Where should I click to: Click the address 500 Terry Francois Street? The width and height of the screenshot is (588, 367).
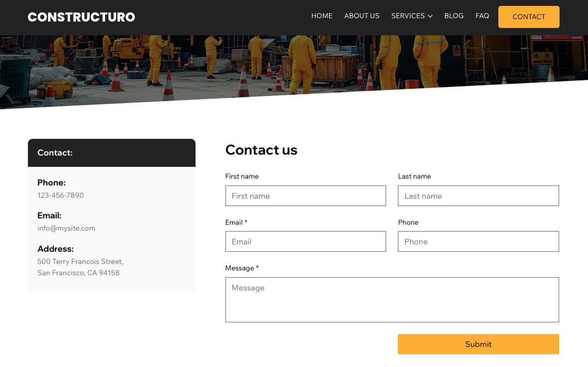click(80, 262)
